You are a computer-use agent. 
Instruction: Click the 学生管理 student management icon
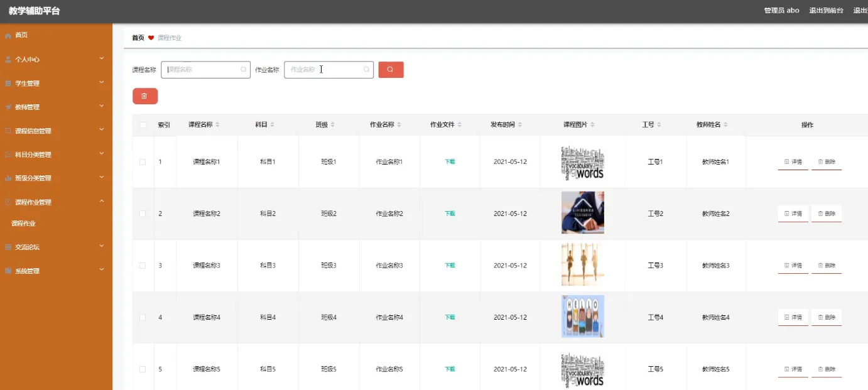(x=8, y=83)
